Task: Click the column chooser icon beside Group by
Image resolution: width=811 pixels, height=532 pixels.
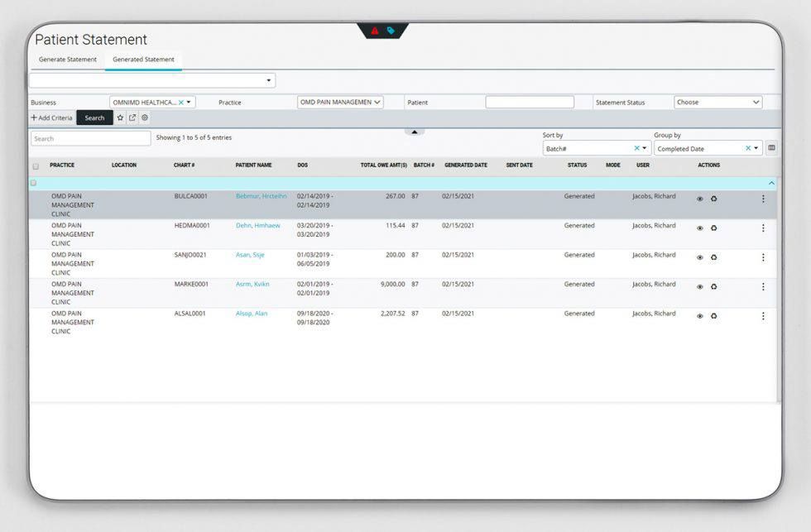Action: coord(770,147)
